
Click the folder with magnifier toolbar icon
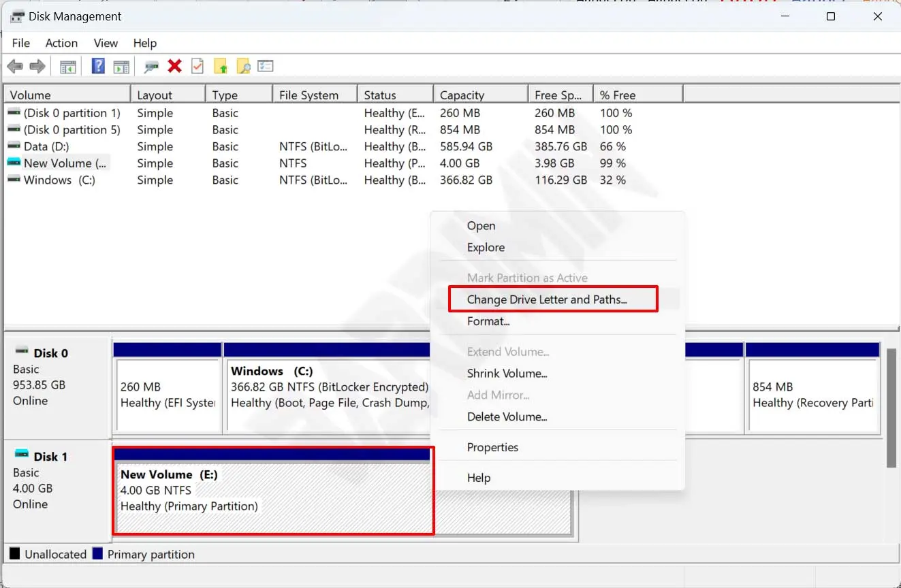(x=243, y=66)
